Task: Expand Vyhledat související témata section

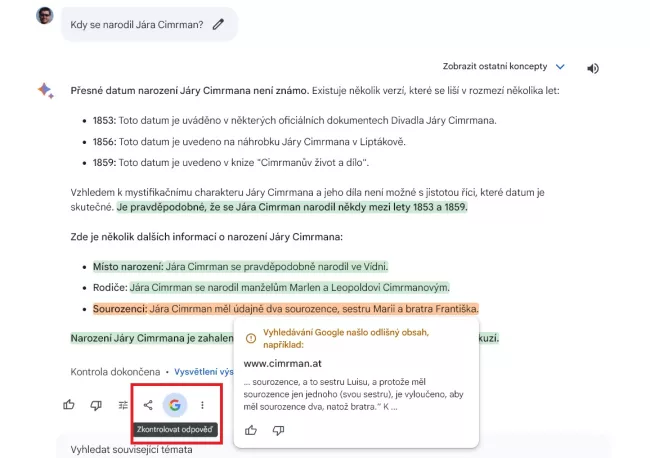Action: click(x=131, y=450)
